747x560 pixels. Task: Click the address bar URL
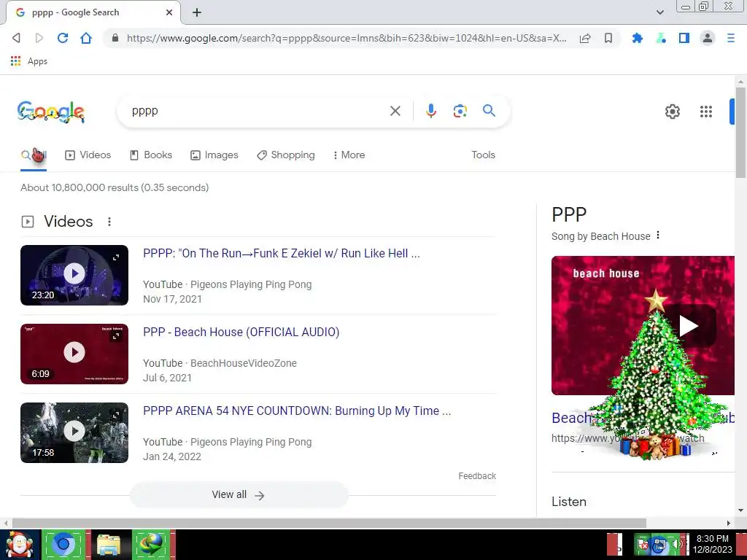(347, 38)
